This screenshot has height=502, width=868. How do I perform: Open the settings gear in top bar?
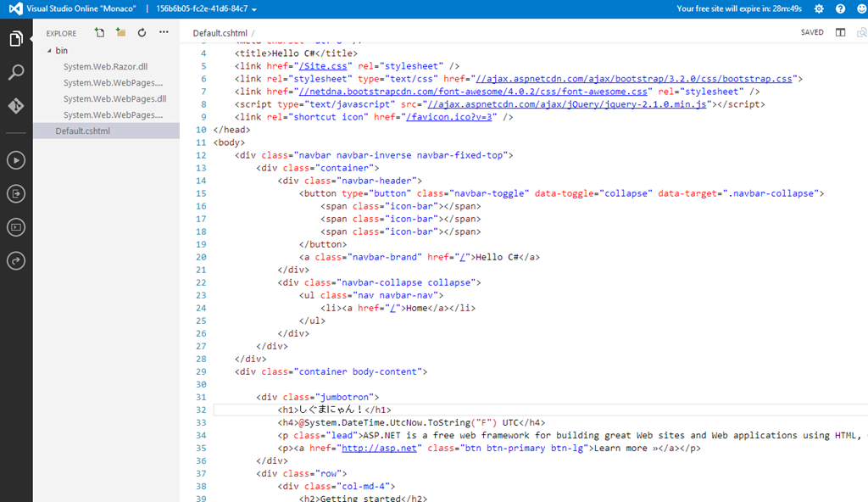(819, 8)
